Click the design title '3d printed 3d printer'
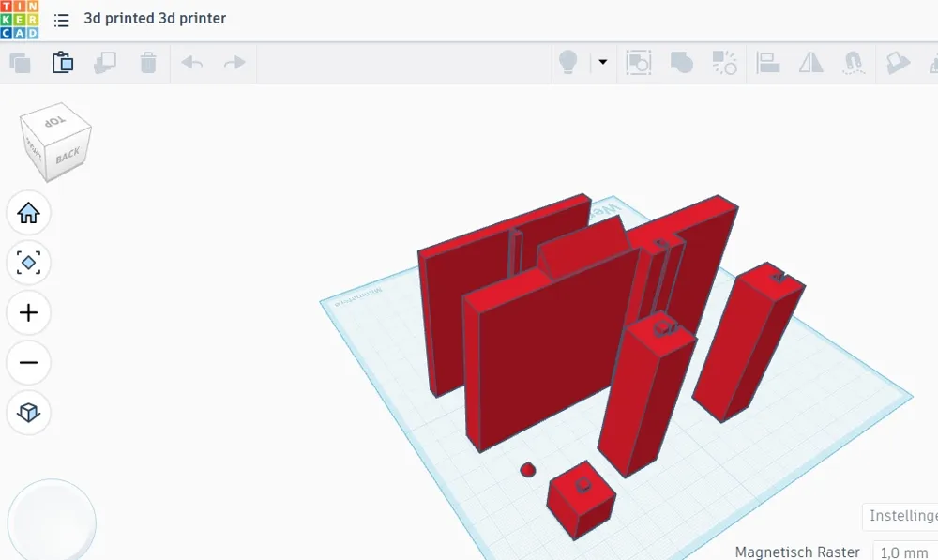938x560 pixels. tap(155, 19)
